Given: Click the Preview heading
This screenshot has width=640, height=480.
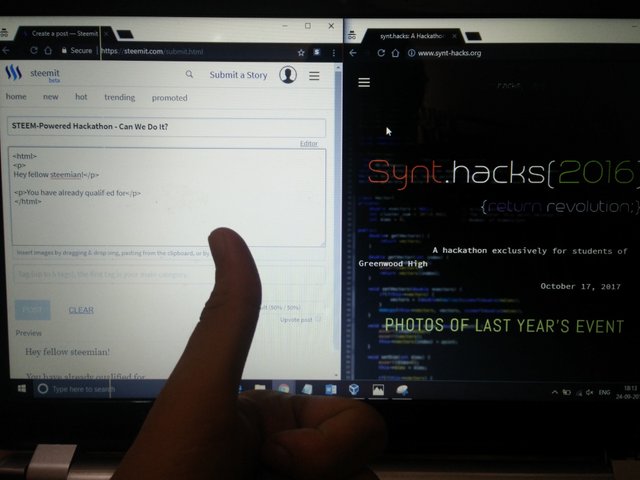Looking at the screenshot, I should click(29, 333).
